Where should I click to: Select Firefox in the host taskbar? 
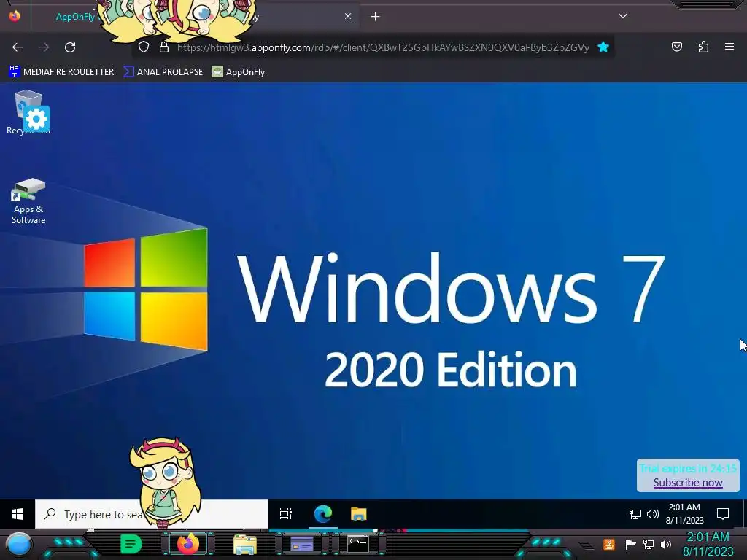[187, 544]
